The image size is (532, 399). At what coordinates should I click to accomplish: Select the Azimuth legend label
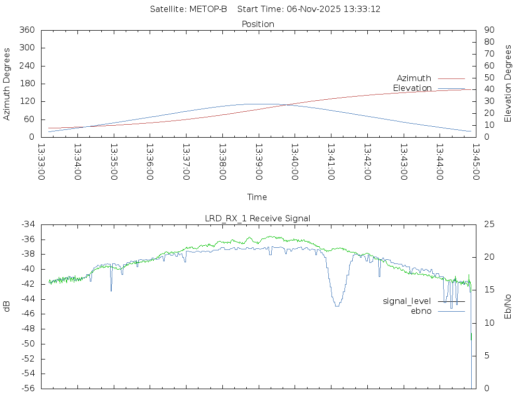point(414,78)
